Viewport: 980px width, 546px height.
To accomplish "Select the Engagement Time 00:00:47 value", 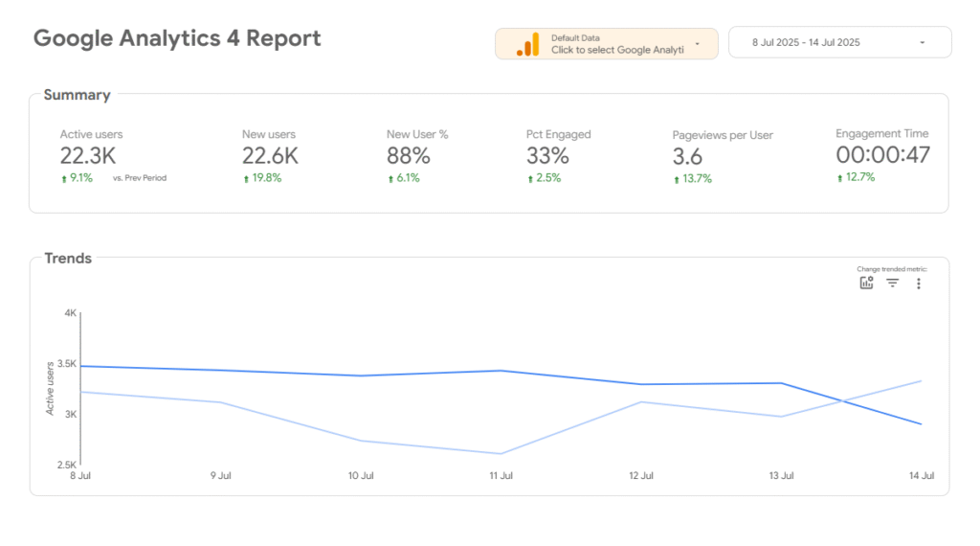I will [x=883, y=155].
